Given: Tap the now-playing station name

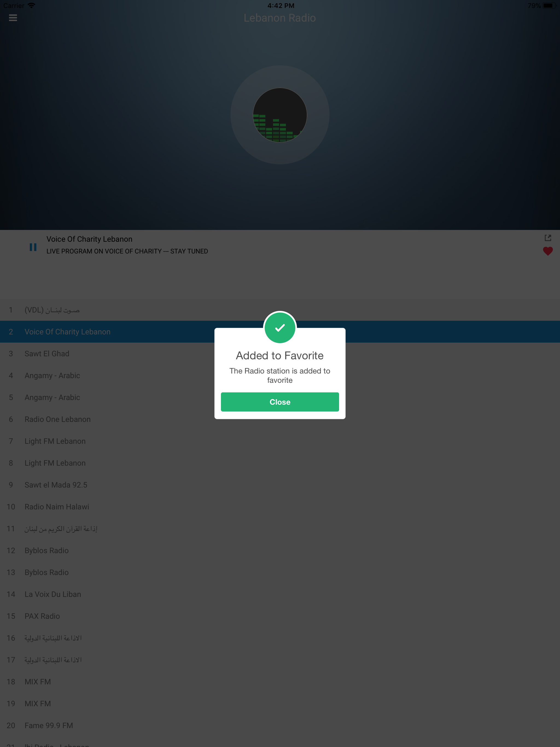Looking at the screenshot, I should (x=89, y=239).
